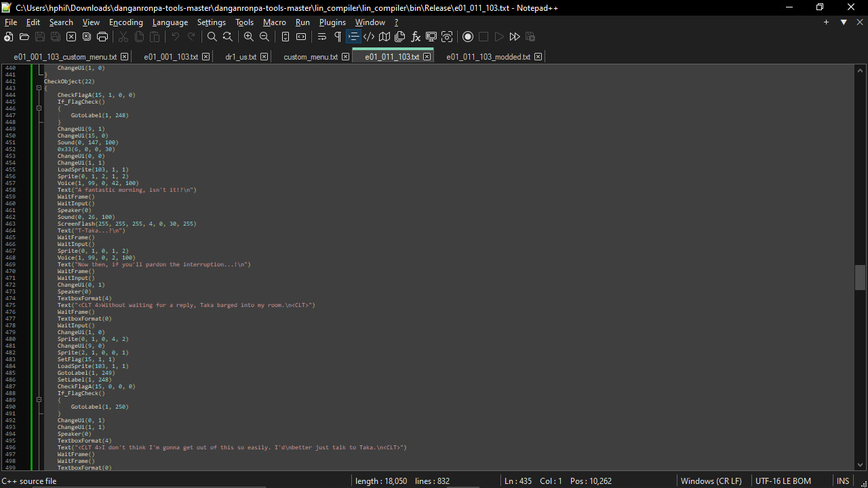
Task: Switch to the dr1_us.txt tab
Action: point(241,57)
